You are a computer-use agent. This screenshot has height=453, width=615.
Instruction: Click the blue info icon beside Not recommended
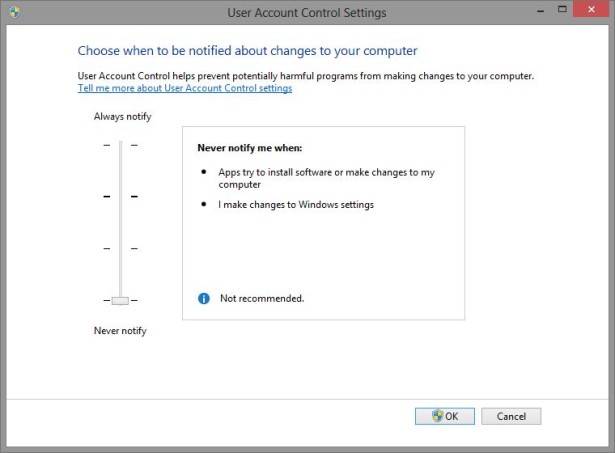[x=204, y=298]
